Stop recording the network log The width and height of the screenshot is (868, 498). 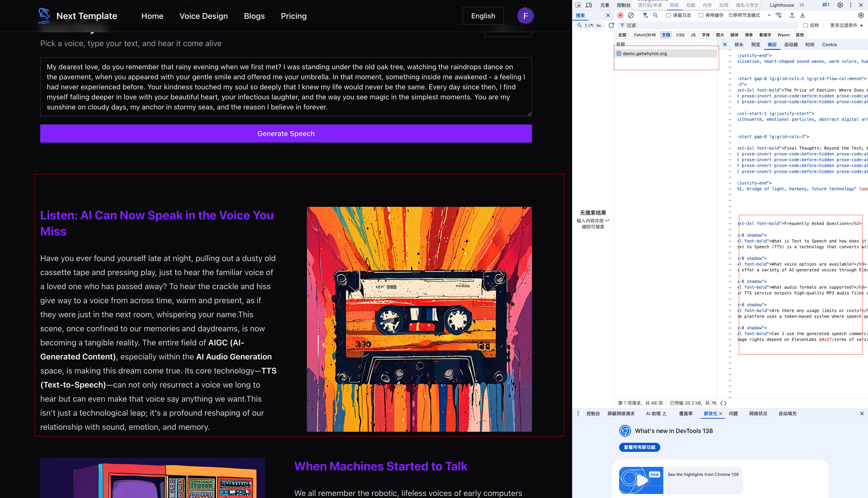tap(620, 15)
